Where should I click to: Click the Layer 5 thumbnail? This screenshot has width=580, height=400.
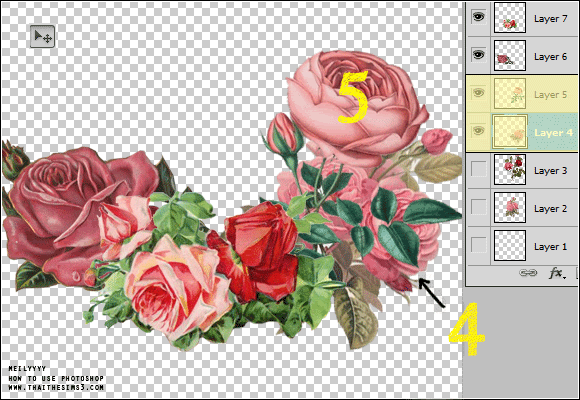pos(510,94)
